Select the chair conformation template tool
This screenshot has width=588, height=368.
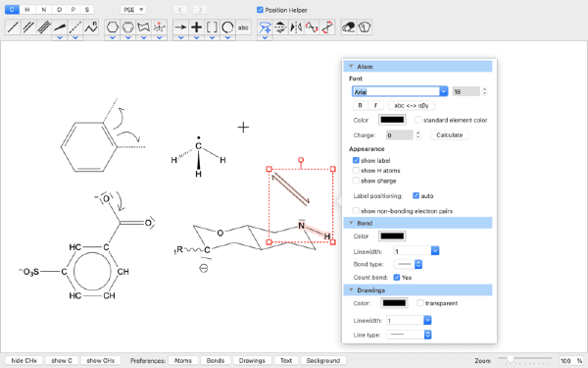coord(144,27)
